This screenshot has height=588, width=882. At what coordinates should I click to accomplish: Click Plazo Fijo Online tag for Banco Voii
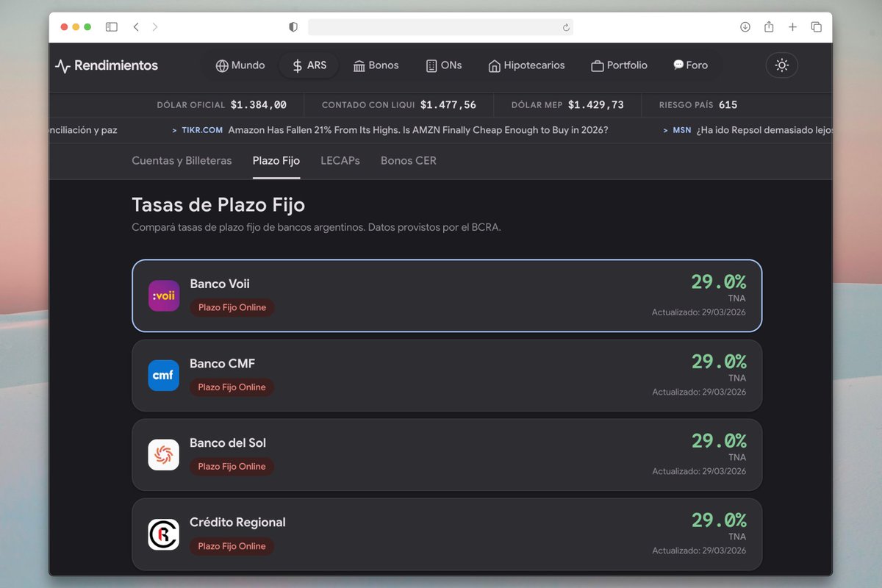pos(232,308)
